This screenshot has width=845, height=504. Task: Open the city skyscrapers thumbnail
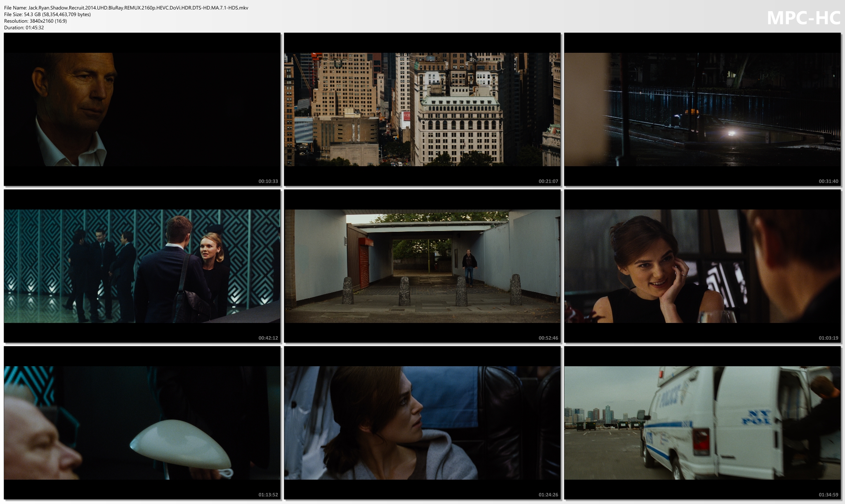point(422,109)
